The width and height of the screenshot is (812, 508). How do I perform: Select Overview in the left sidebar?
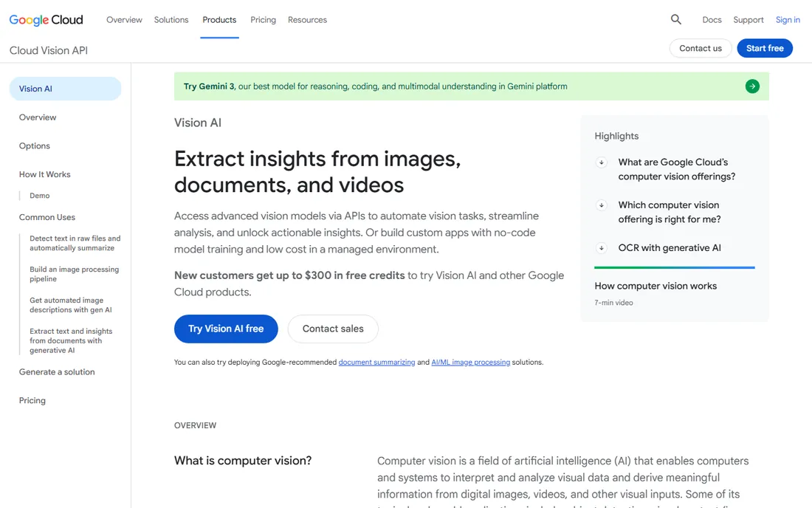38,117
